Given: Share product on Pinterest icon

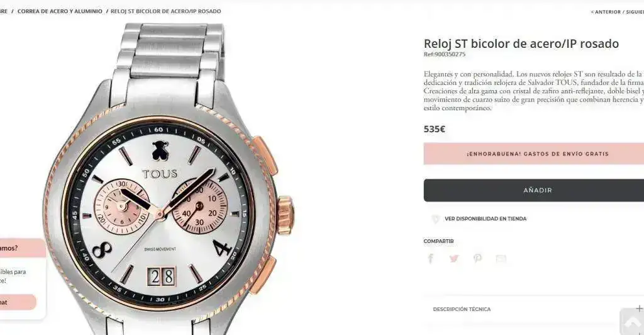Looking at the screenshot, I should point(477,258).
